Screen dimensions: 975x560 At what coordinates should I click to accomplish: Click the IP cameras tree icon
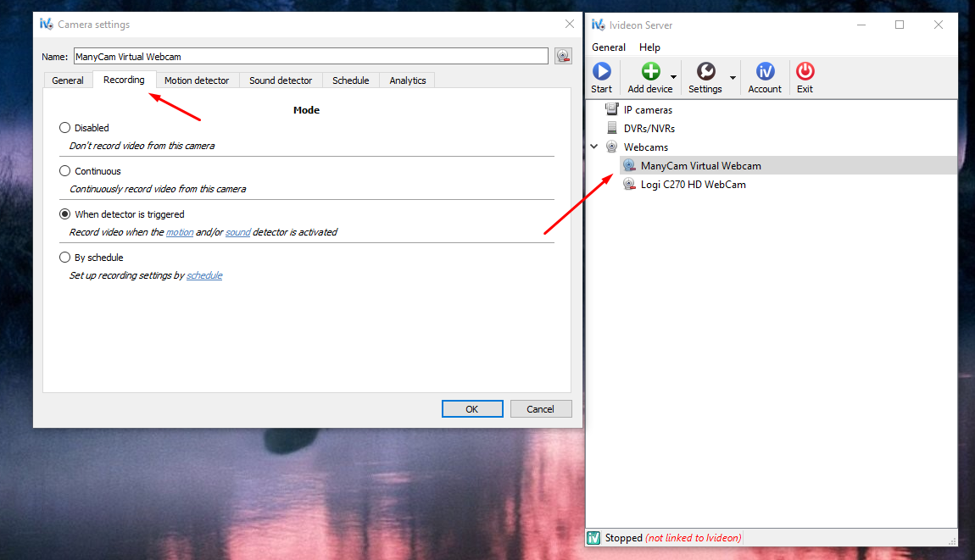coord(612,109)
